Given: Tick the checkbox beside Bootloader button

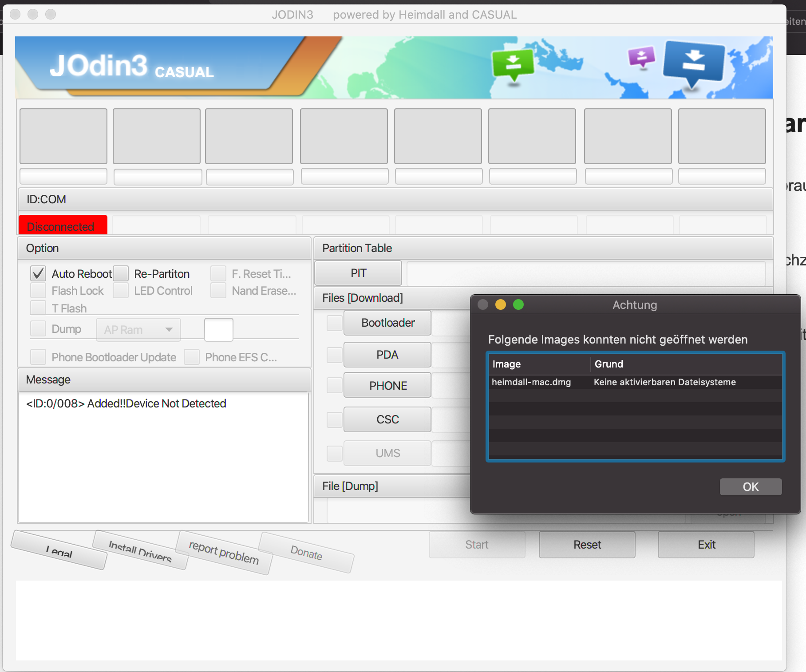Looking at the screenshot, I should (x=334, y=323).
